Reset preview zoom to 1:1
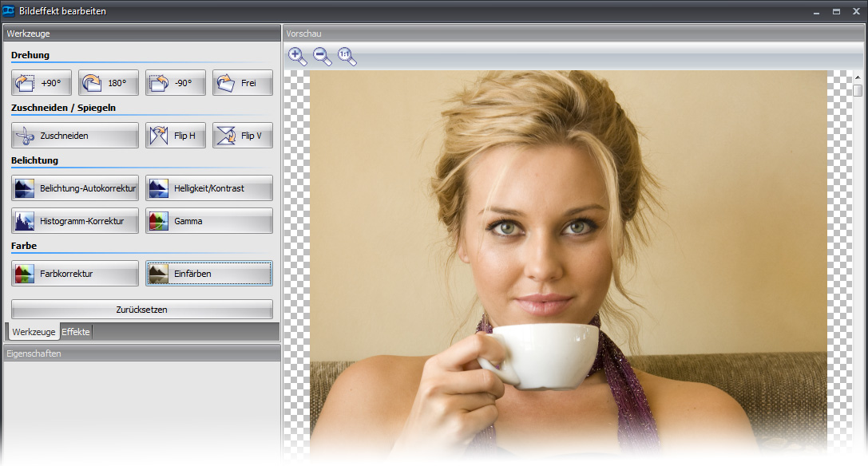The height and width of the screenshot is (466, 868). pyautogui.click(x=347, y=56)
